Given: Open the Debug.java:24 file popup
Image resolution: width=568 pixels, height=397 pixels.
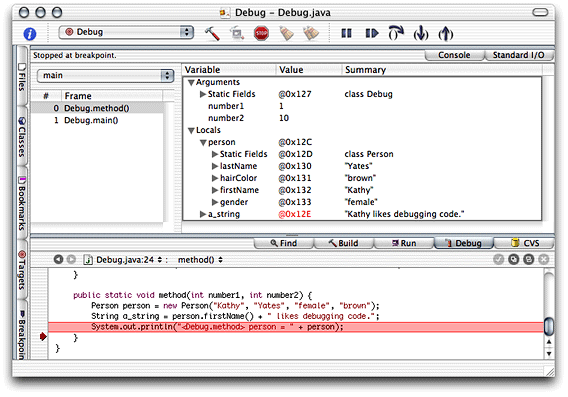Looking at the screenshot, I should 123,260.
